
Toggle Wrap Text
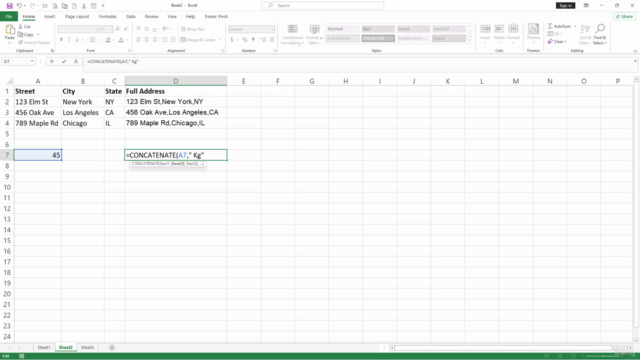point(193,29)
